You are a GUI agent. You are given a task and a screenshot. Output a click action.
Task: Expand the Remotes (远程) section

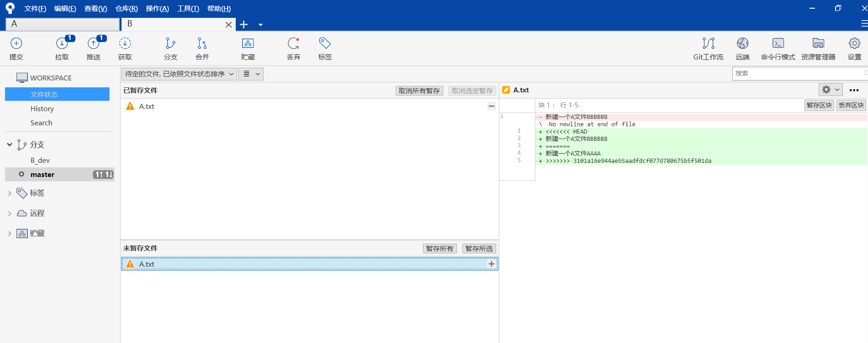coord(10,214)
